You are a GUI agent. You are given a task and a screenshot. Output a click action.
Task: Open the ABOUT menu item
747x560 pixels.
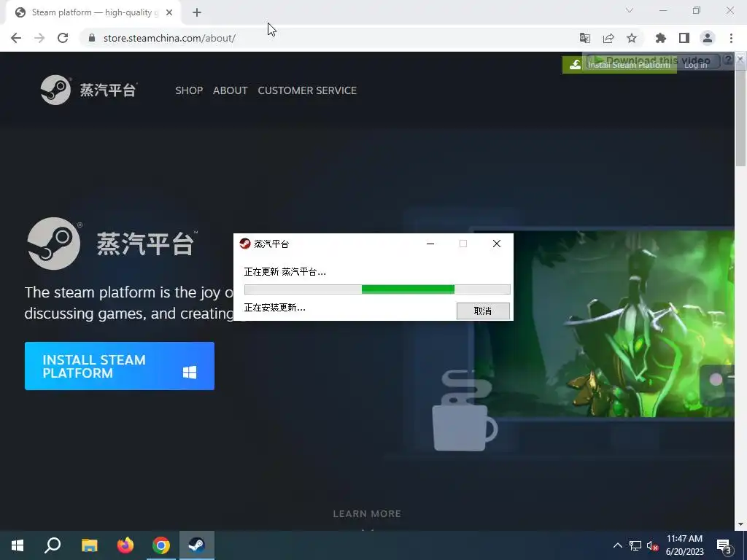[x=230, y=90]
